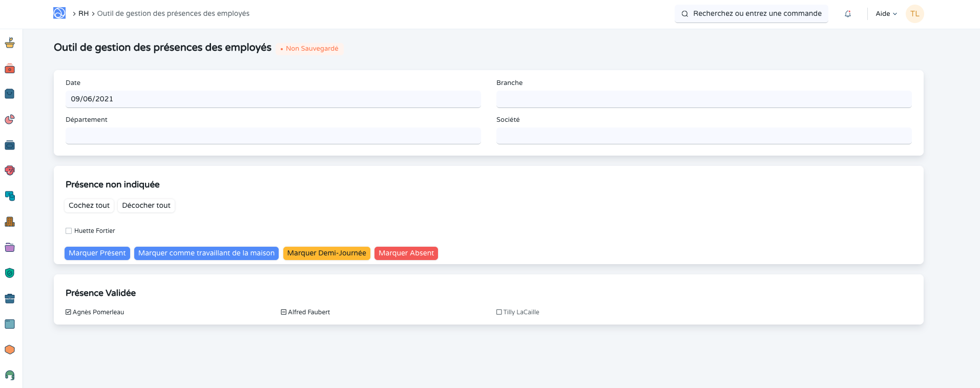Click the notification bell icon

click(848, 14)
